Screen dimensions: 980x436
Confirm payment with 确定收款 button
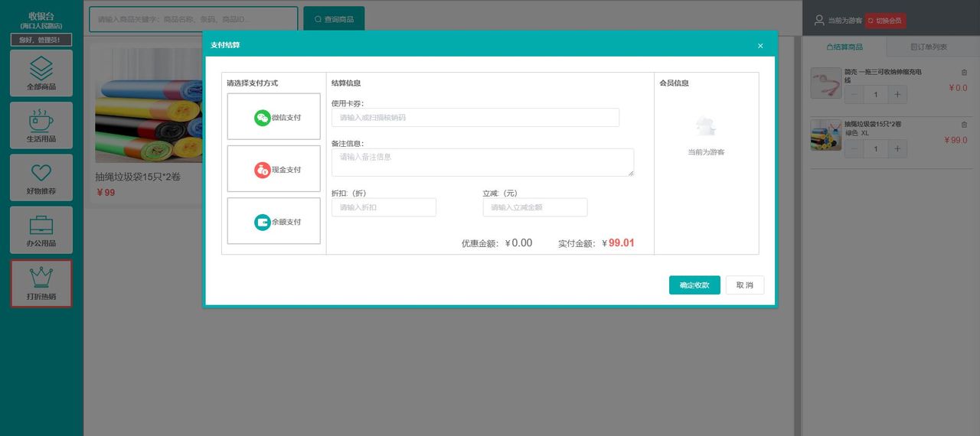[x=694, y=285]
